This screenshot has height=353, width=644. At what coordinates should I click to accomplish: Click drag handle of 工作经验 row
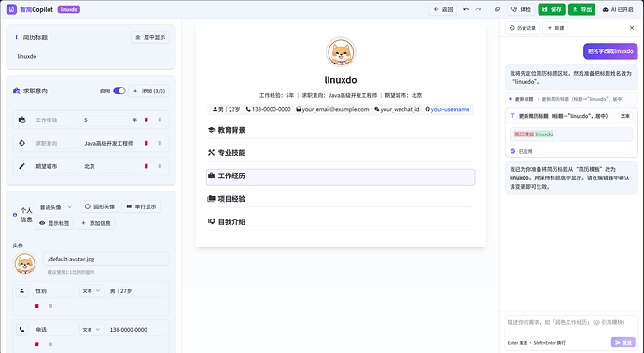160,120
